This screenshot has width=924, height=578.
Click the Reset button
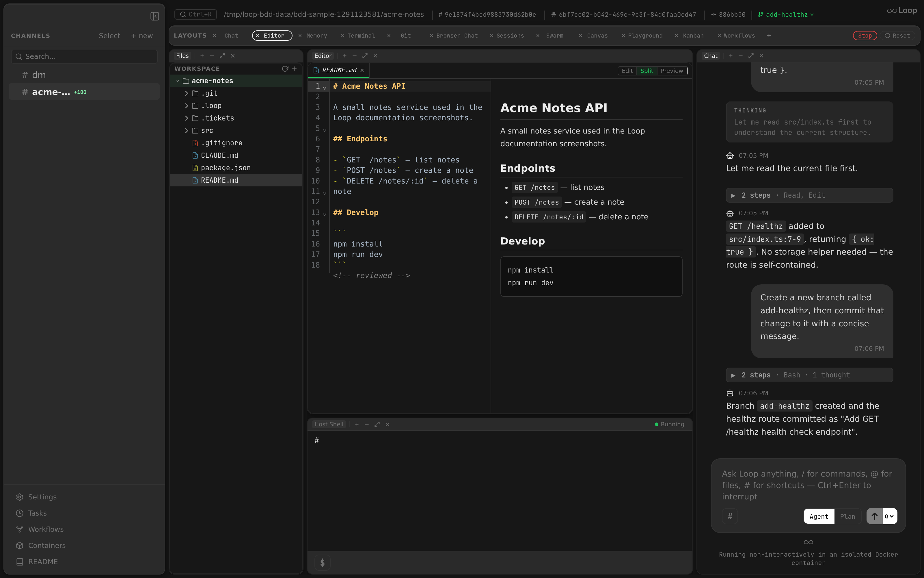[x=897, y=36]
